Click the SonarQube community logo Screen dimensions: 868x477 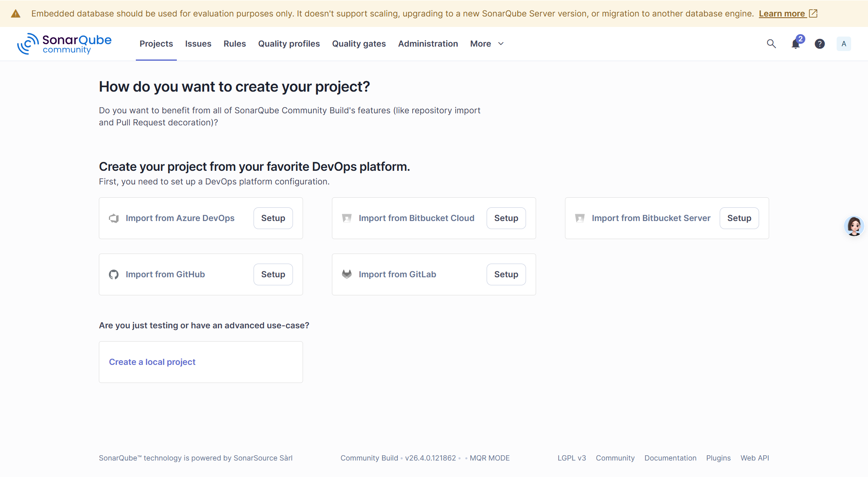point(64,44)
